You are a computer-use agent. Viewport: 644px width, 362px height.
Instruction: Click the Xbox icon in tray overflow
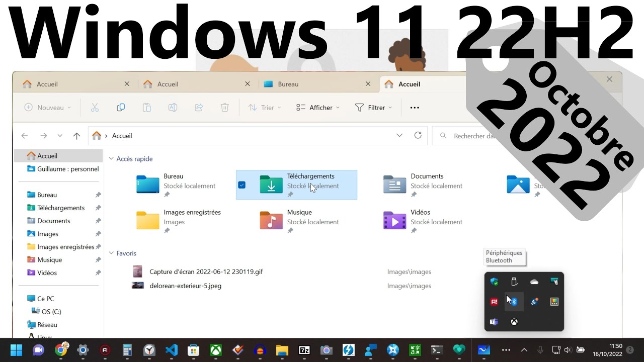[x=514, y=322]
